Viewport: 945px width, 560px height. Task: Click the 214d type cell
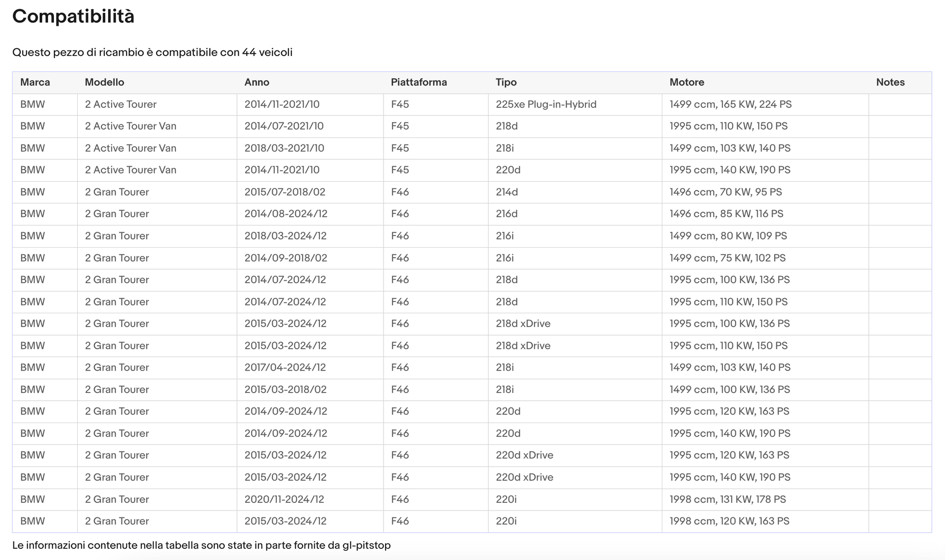[x=575, y=192]
